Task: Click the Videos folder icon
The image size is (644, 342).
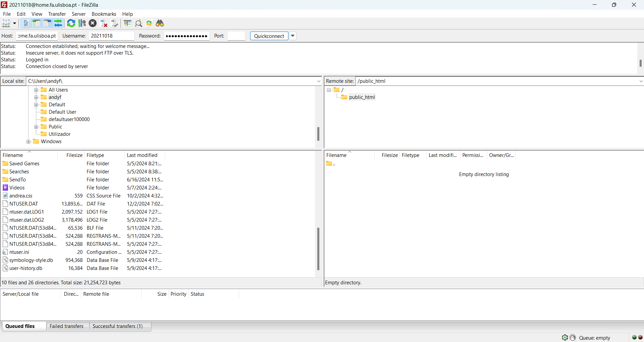Action: click(x=5, y=187)
